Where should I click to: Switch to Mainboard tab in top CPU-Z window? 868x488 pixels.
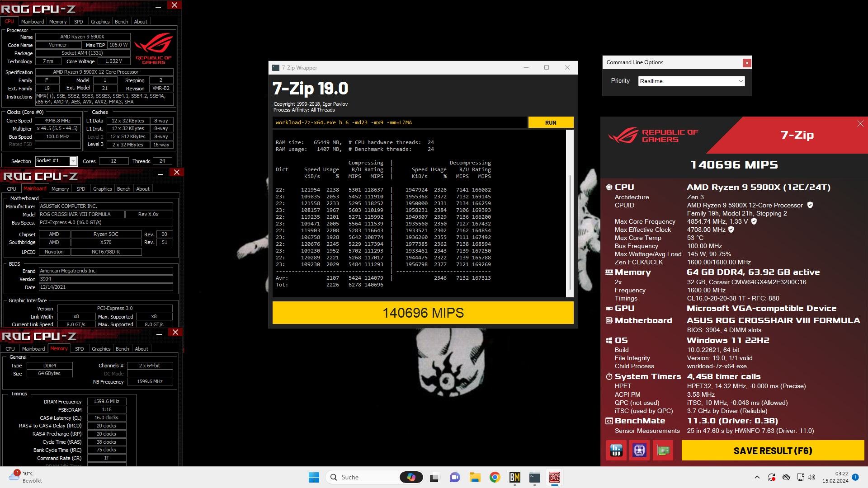point(33,22)
